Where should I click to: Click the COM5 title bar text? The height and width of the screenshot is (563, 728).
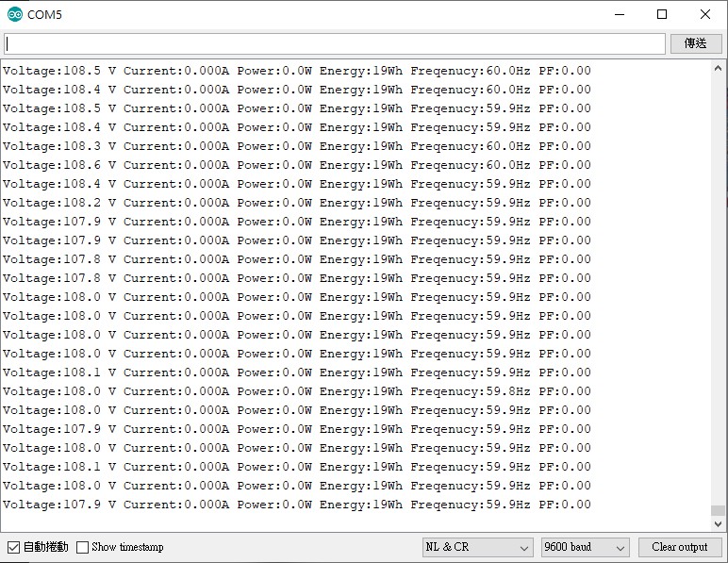(x=44, y=14)
